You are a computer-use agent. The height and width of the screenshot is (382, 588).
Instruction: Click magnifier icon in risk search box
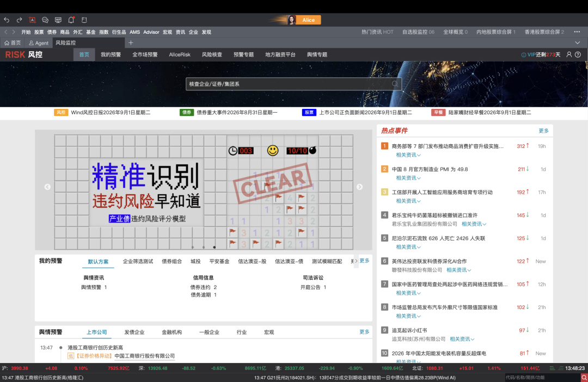(x=395, y=84)
